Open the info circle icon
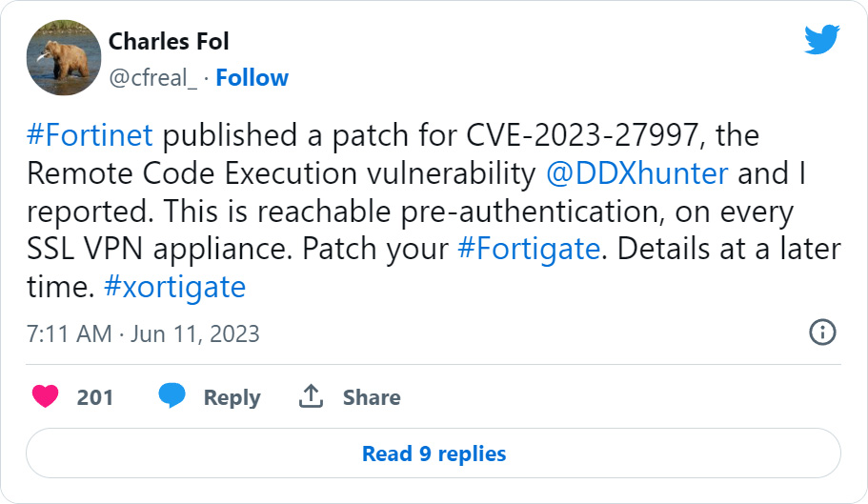868x504 pixels. point(821,332)
